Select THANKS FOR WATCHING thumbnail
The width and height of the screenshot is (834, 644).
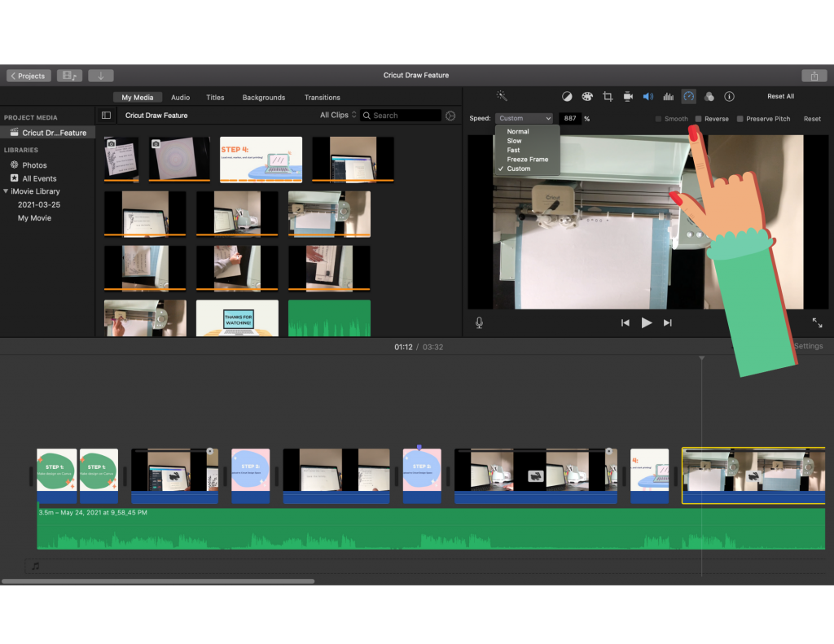(x=237, y=318)
